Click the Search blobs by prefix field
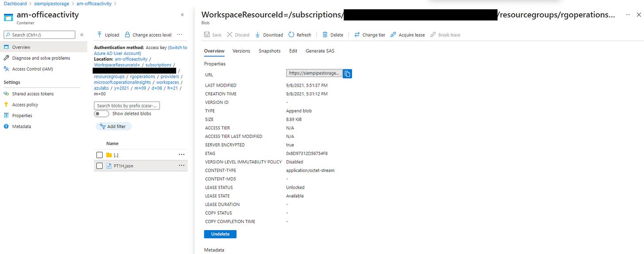 [x=127, y=106]
